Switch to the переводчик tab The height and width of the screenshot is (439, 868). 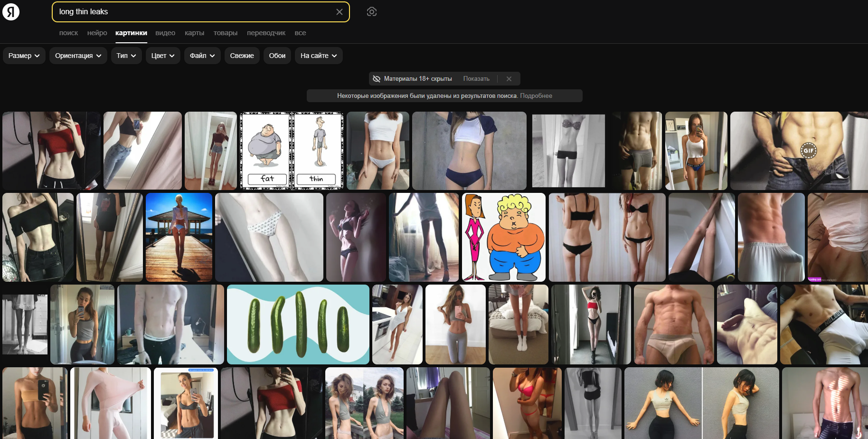266,33
